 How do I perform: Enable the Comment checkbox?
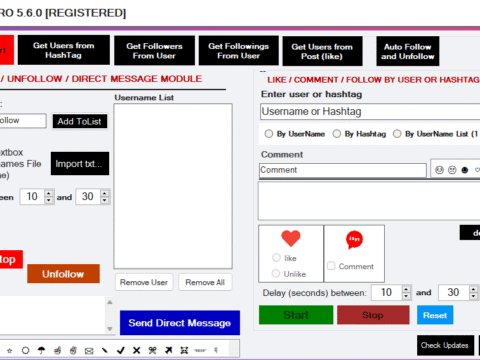[331, 266]
